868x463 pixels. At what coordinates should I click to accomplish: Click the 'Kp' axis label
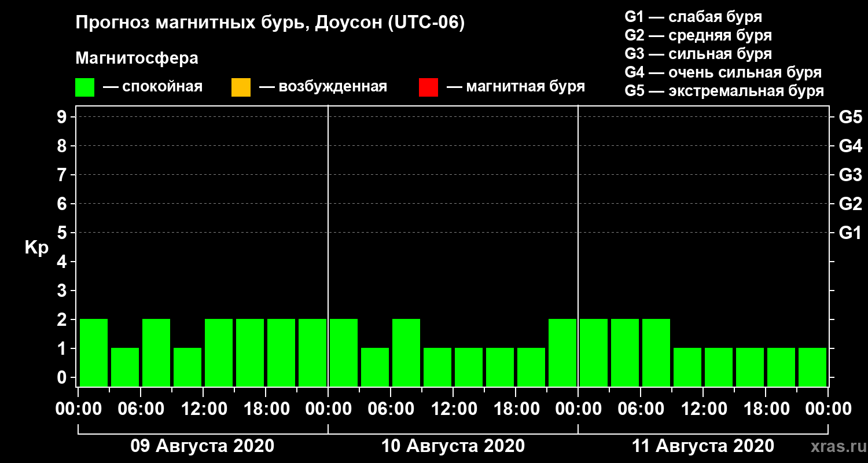[36, 248]
